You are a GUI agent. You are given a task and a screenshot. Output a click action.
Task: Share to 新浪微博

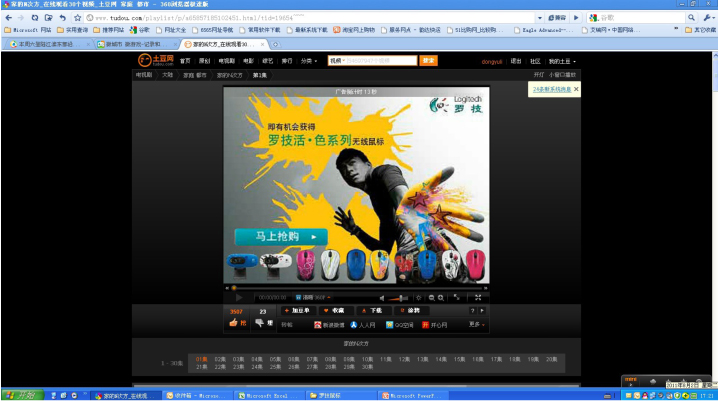(329, 325)
